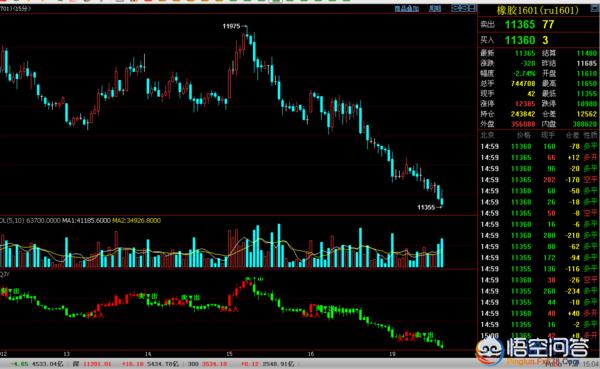Image resolution: width=600 pixels, height=369 pixels.
Task: Click the first layout icon right of 周期
Action: [x=455, y=8]
